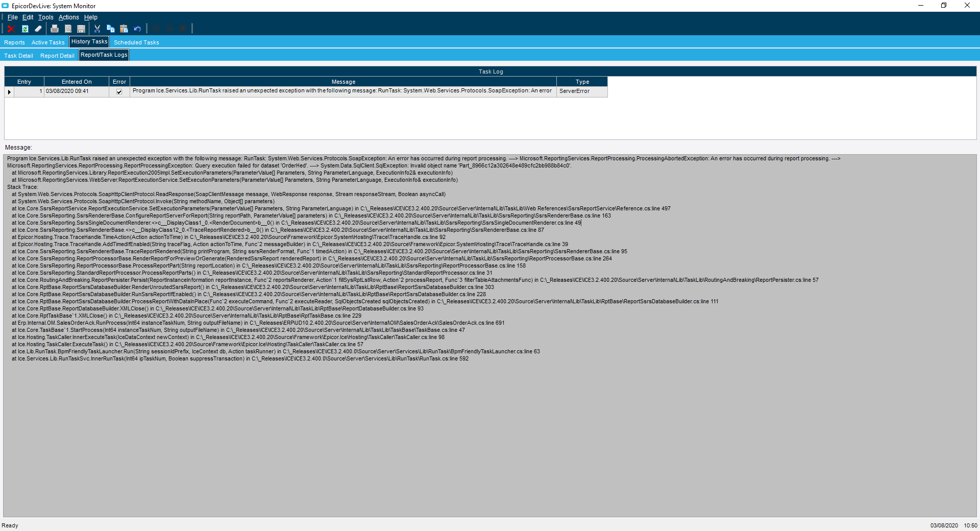Click the Task Log panel title bar
Viewport: 980px width, 531px height.
pyautogui.click(x=491, y=71)
